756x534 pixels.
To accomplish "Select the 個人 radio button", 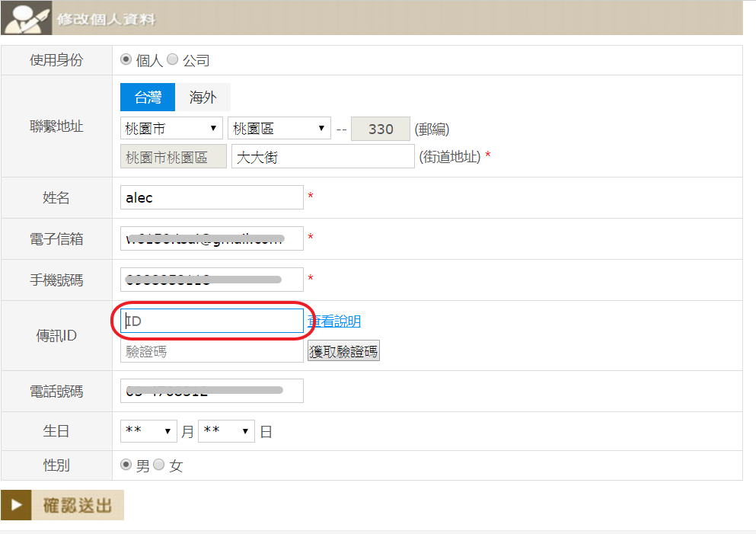I will point(126,59).
